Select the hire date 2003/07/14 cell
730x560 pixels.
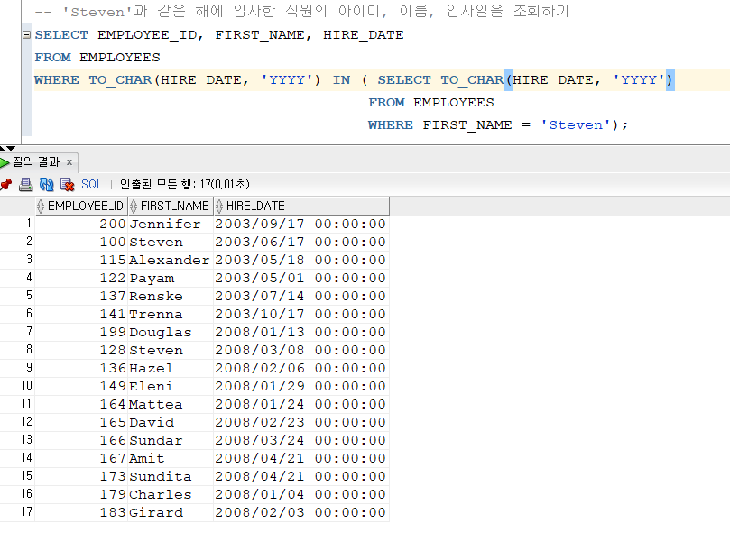301,297
